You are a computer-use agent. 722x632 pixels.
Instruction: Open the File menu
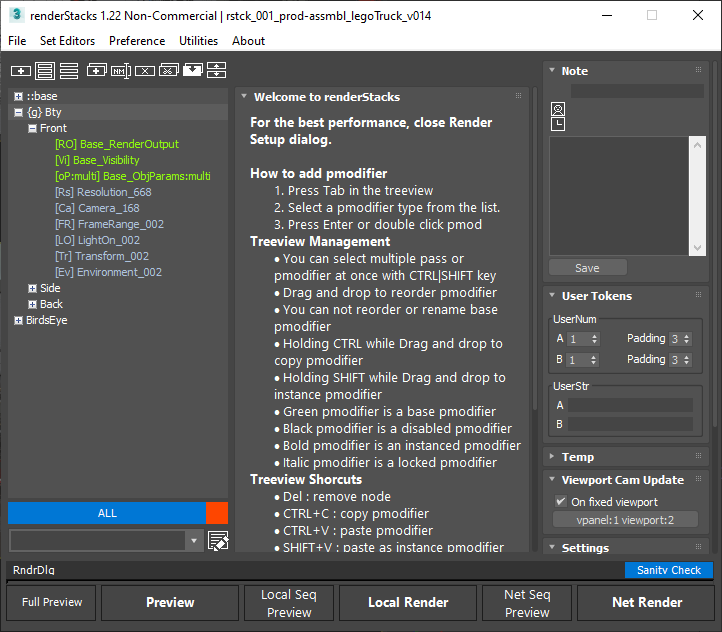click(x=17, y=41)
